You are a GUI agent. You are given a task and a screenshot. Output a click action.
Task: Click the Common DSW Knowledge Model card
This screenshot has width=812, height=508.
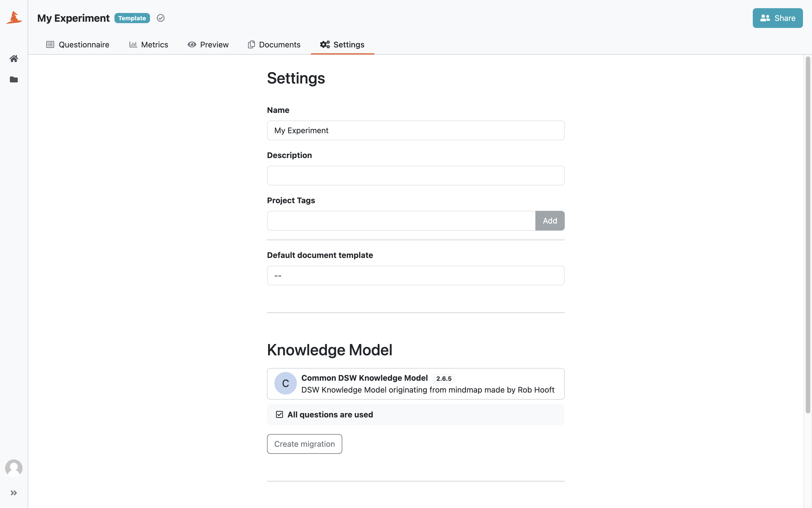pyautogui.click(x=416, y=384)
